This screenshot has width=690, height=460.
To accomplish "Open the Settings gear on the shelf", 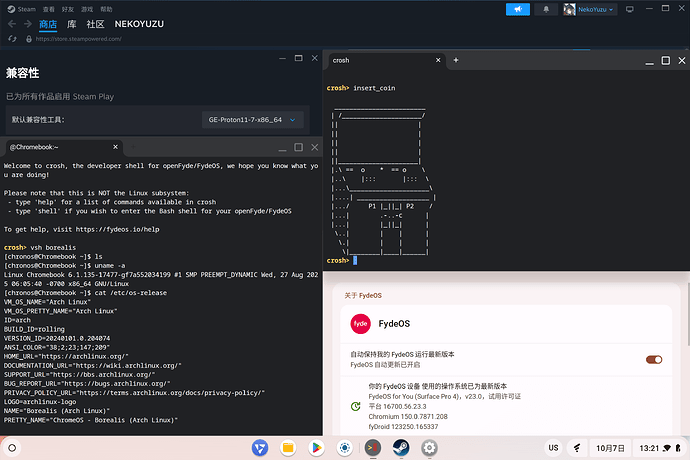I will pyautogui.click(x=429, y=448).
